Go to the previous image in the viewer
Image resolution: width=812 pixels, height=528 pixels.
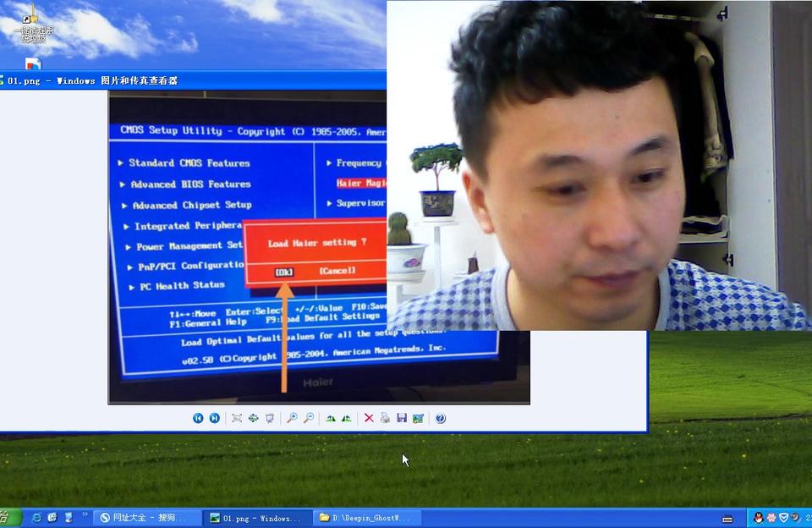tap(198, 418)
